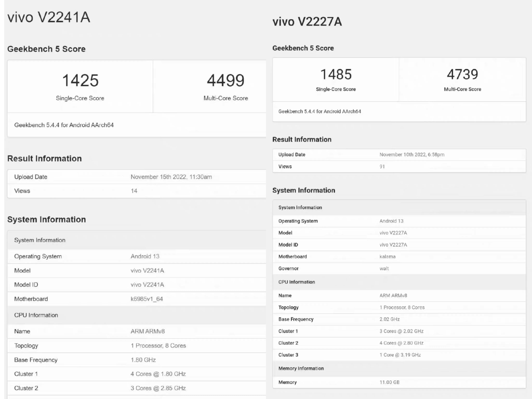This screenshot has width=532, height=399.
Task: Click November 15th 2022 upload date
Action: (x=171, y=177)
